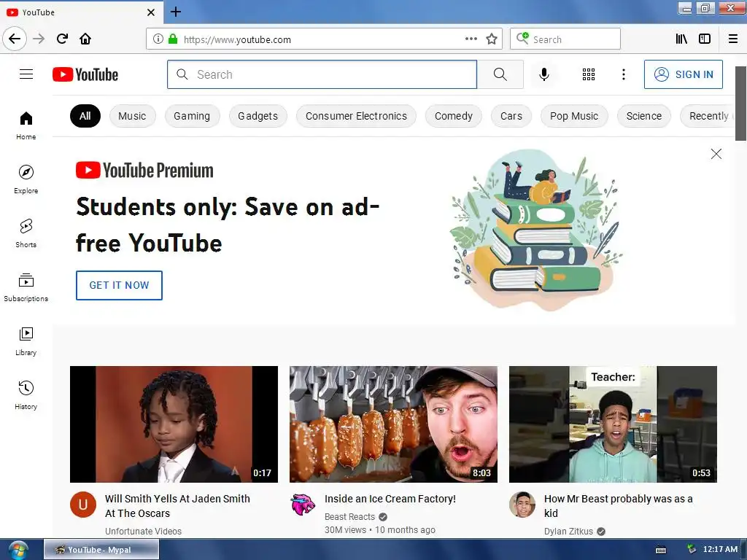Click the GET IT NOW button
This screenshot has height=560, width=747.
[x=119, y=285]
